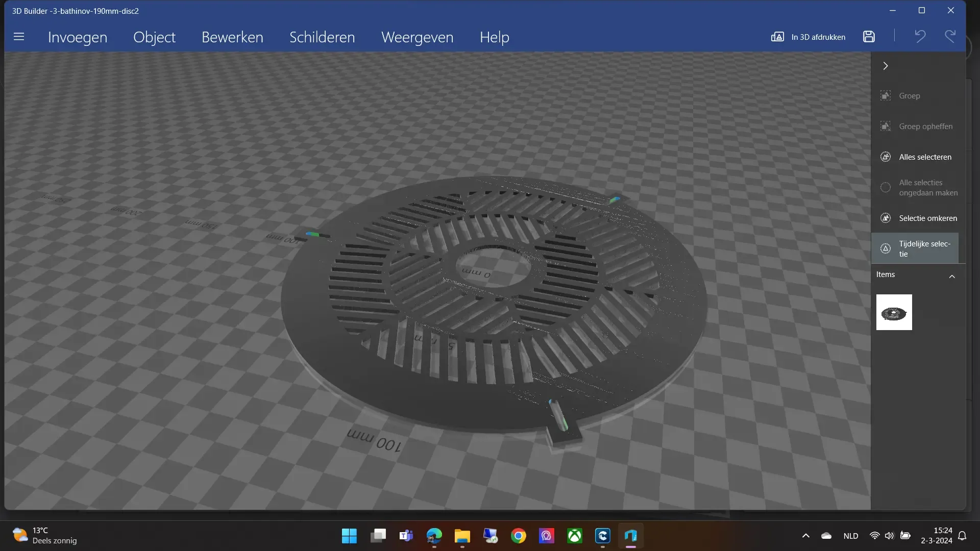Click the Groep opheffen (Ungroup) icon
The height and width of the screenshot is (551, 980).
click(x=886, y=126)
